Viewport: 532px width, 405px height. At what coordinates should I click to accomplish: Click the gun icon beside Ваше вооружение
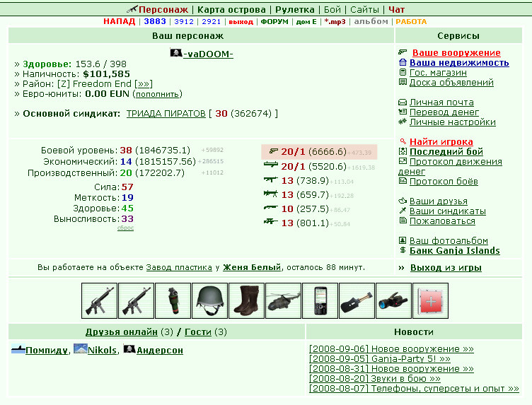tap(403, 52)
